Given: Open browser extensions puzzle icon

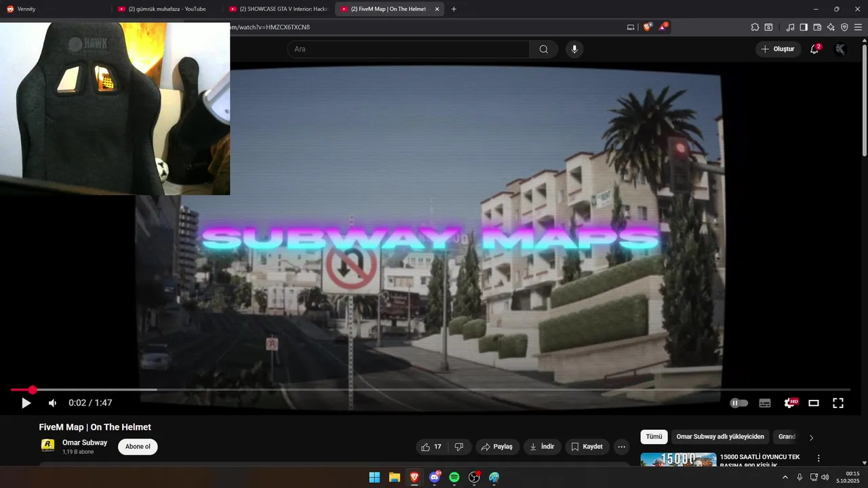Looking at the screenshot, I should (x=755, y=27).
